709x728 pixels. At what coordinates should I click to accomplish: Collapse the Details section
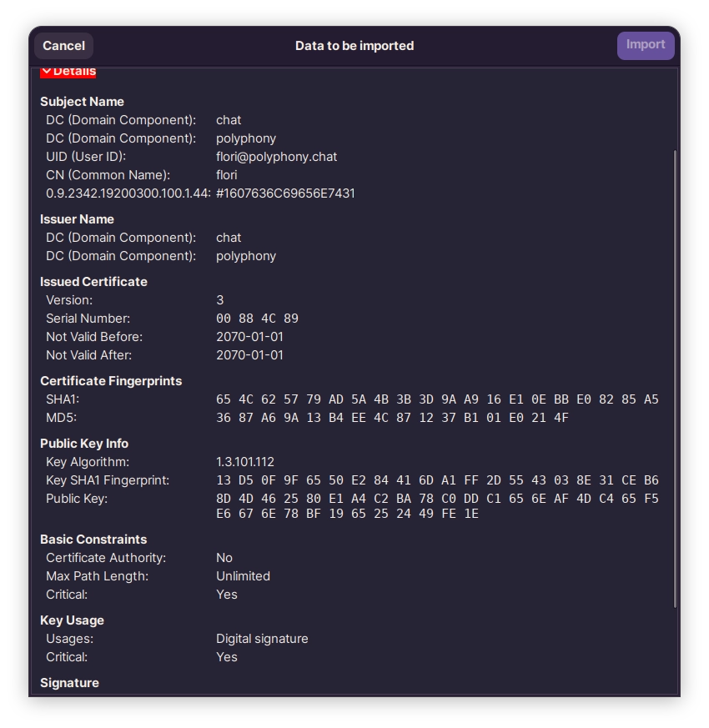[71, 71]
